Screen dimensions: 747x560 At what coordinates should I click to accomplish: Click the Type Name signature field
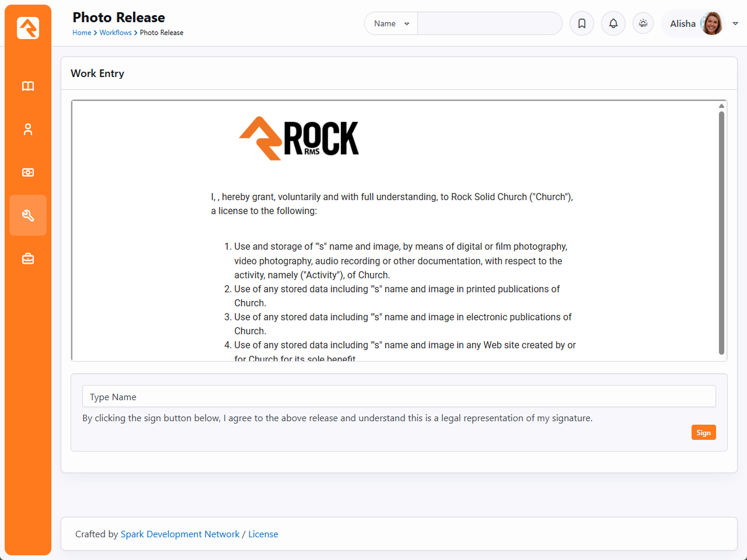pos(399,397)
